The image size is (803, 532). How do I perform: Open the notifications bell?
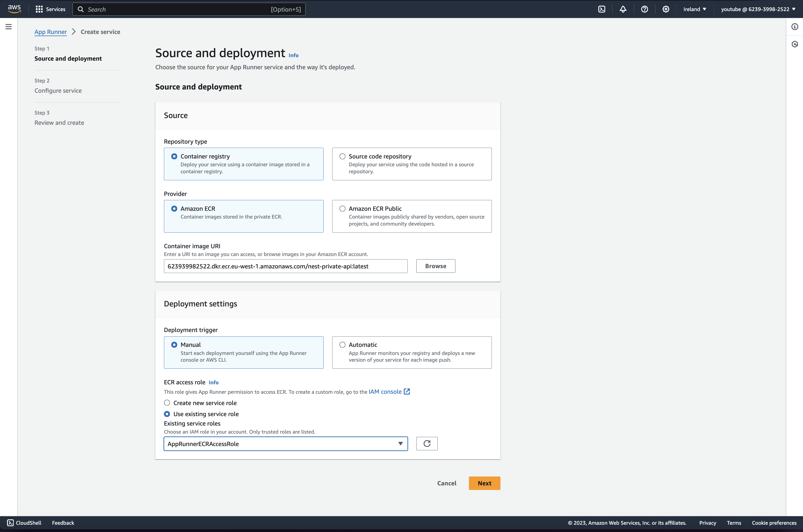point(623,9)
